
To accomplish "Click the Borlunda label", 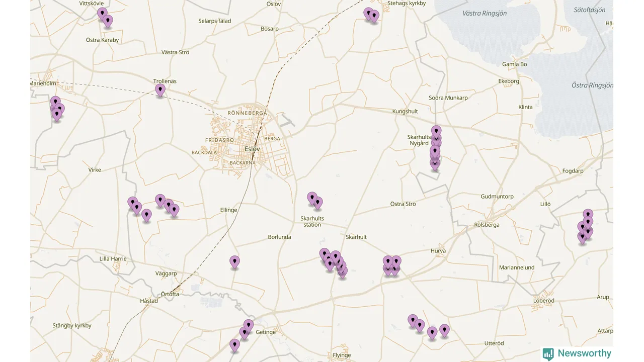I will tap(280, 237).
